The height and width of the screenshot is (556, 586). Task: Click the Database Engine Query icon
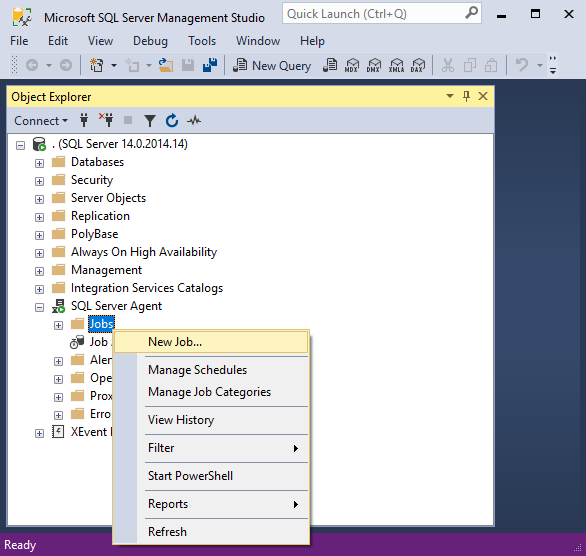coord(330,65)
